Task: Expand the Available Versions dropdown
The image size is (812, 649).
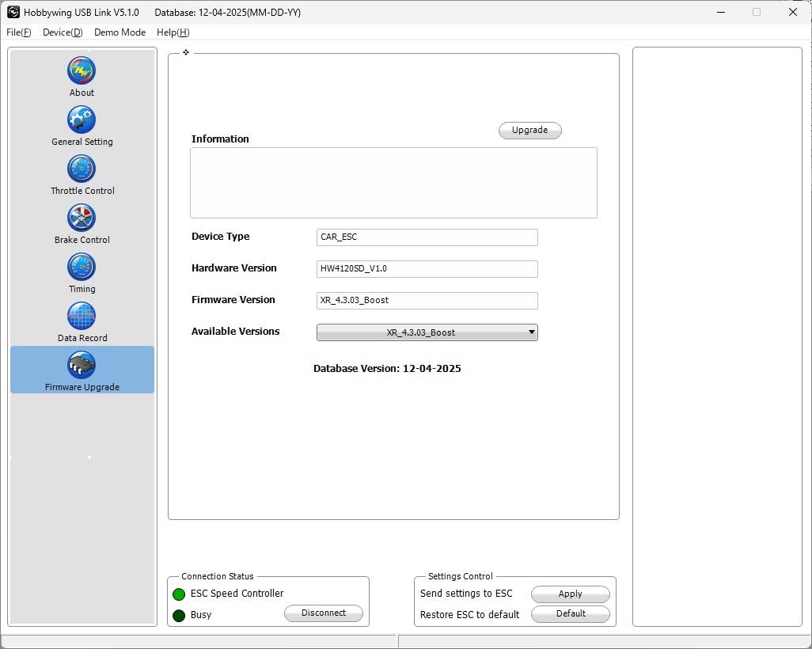Action: pos(427,332)
